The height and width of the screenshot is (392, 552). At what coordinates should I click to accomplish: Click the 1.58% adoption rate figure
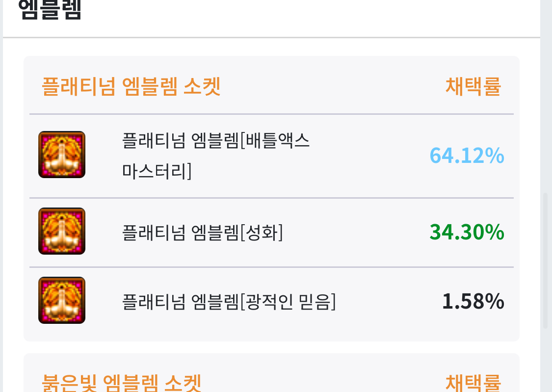tap(473, 301)
